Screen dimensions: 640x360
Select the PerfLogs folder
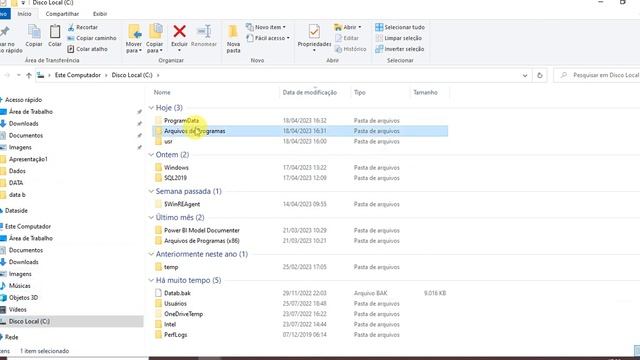300,335
